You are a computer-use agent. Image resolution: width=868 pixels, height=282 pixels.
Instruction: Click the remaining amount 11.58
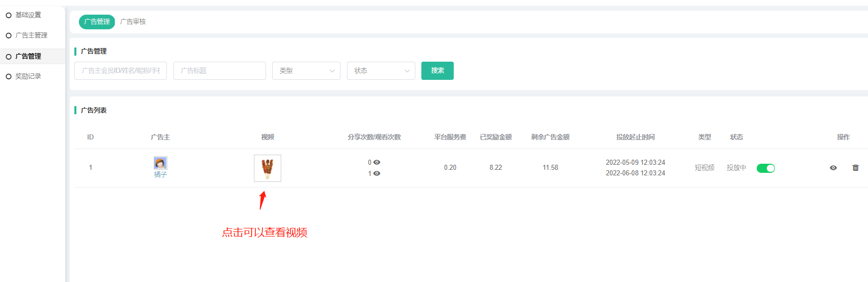[550, 168]
